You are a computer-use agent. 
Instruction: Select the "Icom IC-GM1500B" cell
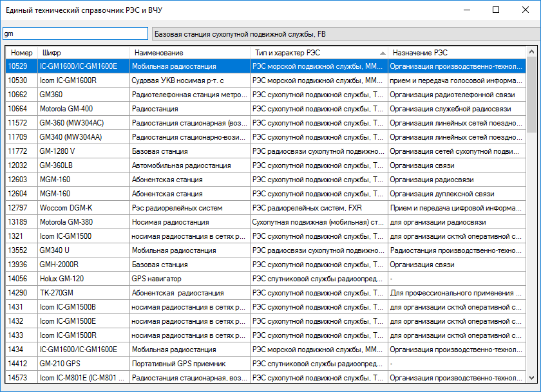[x=84, y=306]
